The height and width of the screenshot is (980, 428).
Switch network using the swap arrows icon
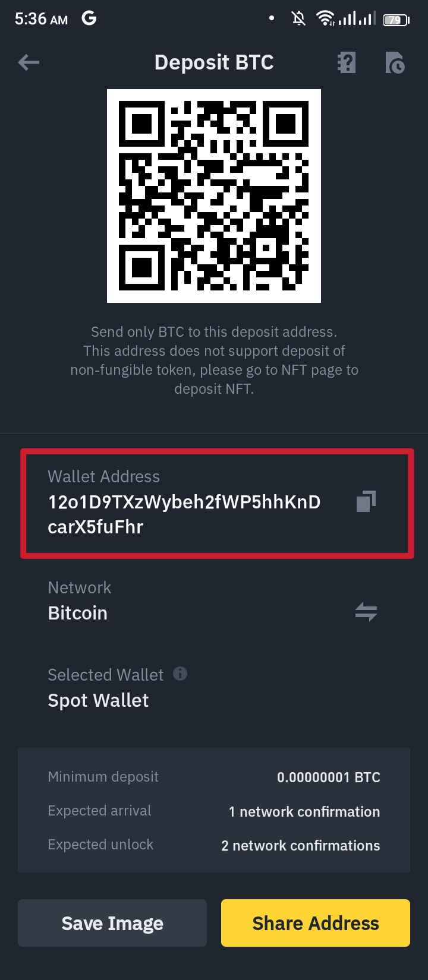(x=366, y=612)
